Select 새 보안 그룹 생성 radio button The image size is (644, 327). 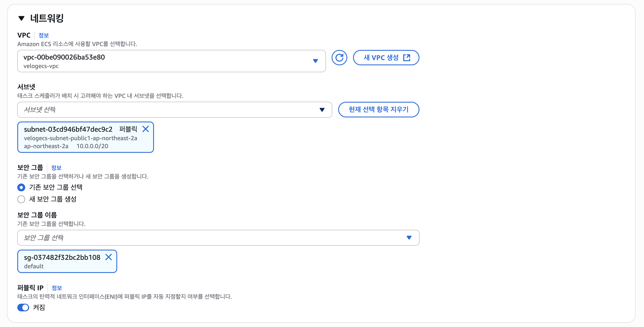[21, 199]
